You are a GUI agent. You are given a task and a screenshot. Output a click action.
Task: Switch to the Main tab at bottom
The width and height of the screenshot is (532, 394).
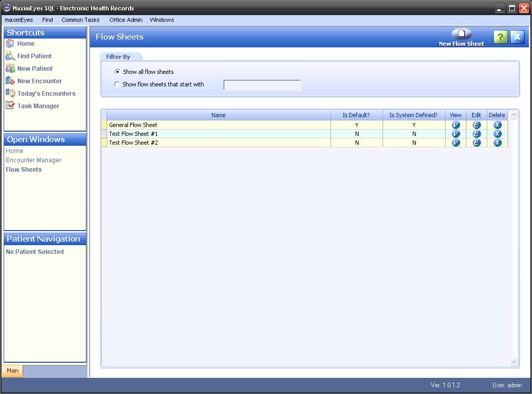pyautogui.click(x=12, y=371)
